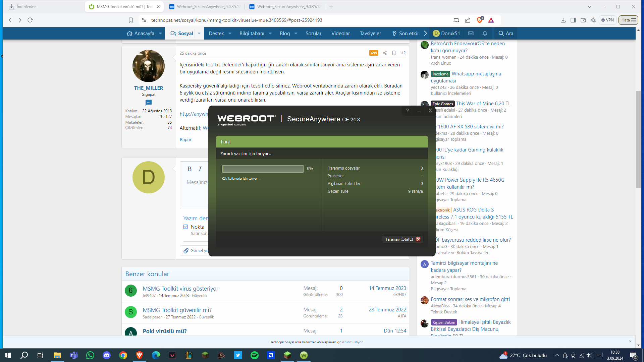
Task: Open the MSMG Toolkit güvenilir mi? thread
Action: tap(177, 310)
